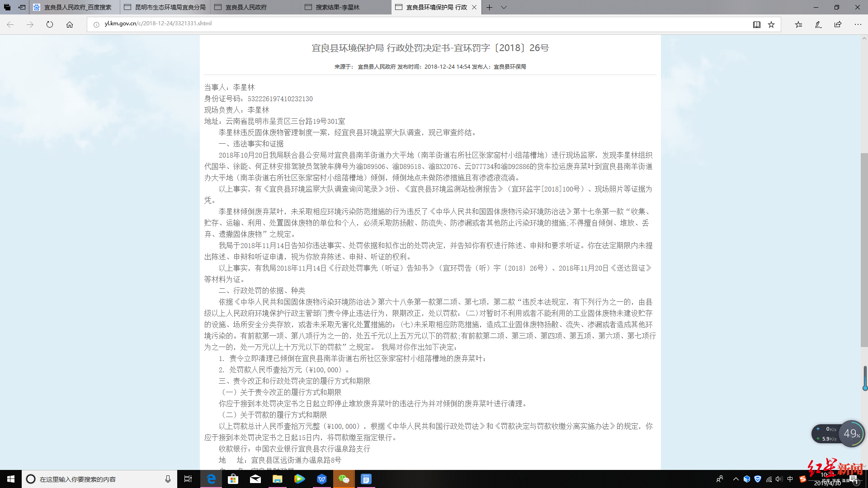Open the Mail app from taskbar
868x488 pixels.
255,479
